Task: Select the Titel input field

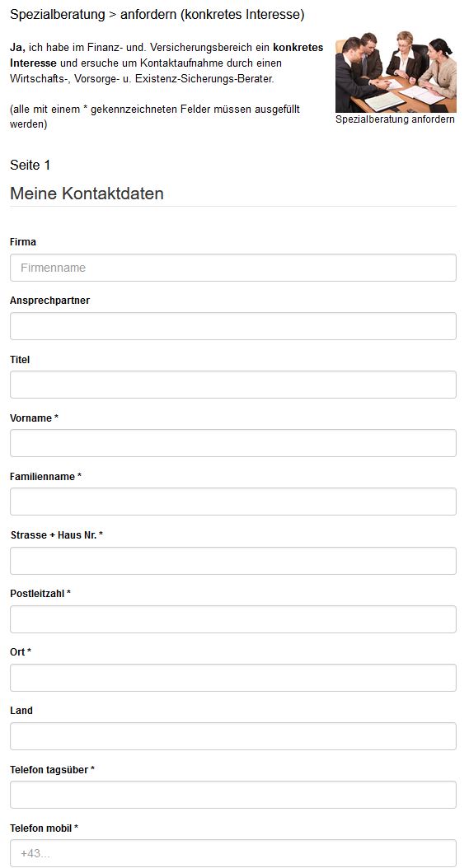Action: 232,385
